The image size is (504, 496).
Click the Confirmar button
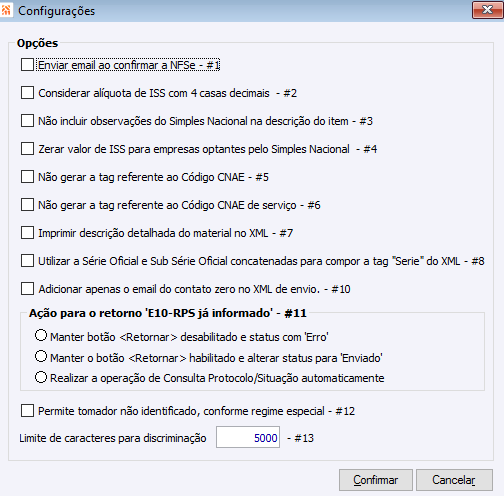pyautogui.click(x=376, y=480)
